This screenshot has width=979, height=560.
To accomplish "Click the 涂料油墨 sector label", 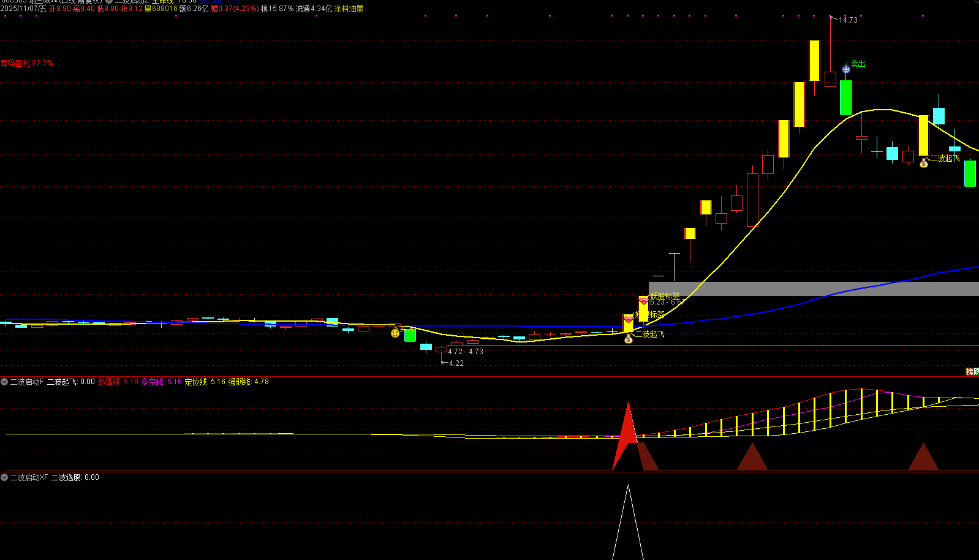I will [x=349, y=9].
